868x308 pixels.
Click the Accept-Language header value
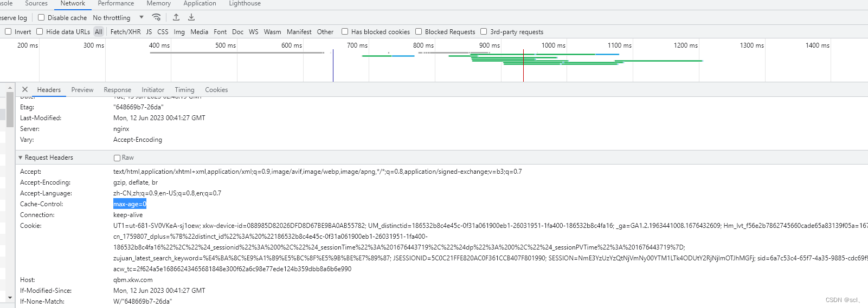pos(167,193)
